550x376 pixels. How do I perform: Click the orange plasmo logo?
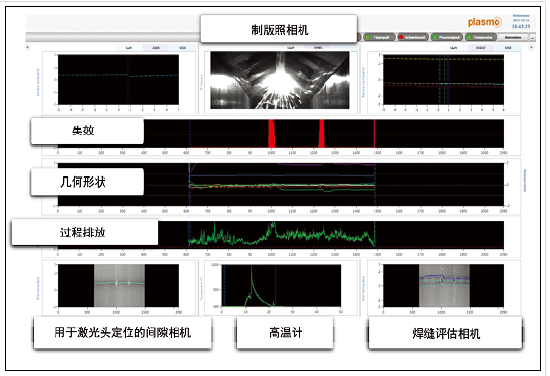tap(485, 22)
